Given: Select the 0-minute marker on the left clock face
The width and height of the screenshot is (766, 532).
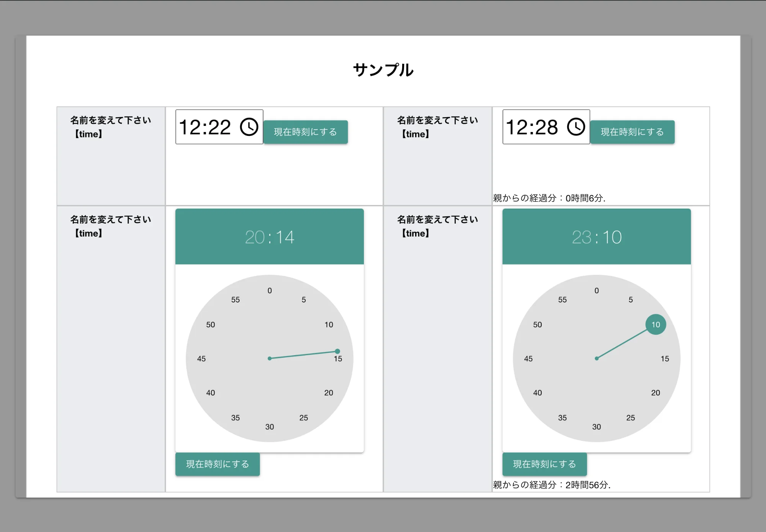Looking at the screenshot, I should 270,290.
